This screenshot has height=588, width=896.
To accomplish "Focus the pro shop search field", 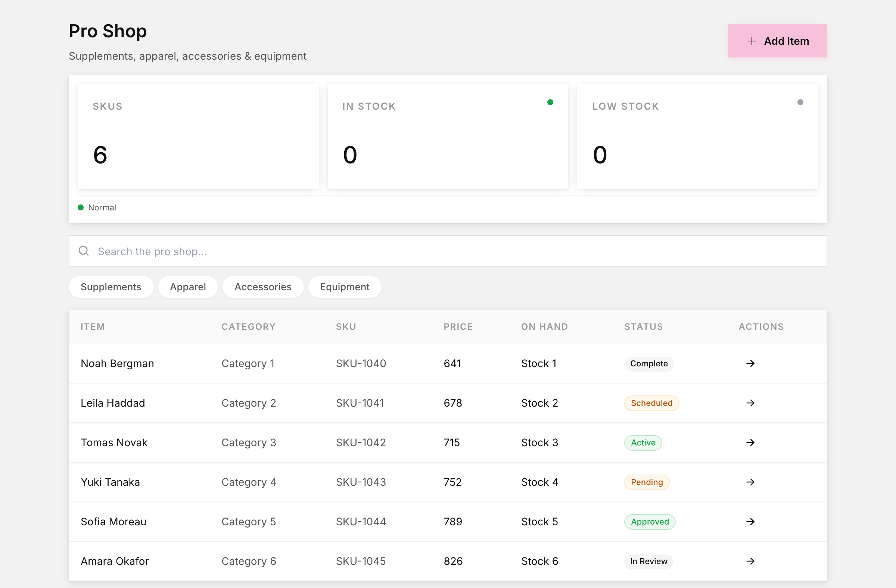I will tap(448, 251).
